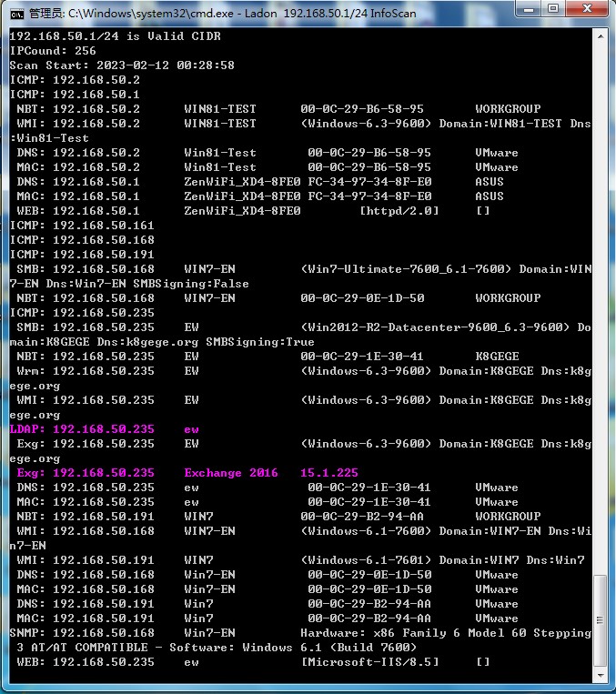The width and height of the screenshot is (616, 694).
Task: Click VMware in the DNS 192.168.50.2 row
Action: [497, 153]
